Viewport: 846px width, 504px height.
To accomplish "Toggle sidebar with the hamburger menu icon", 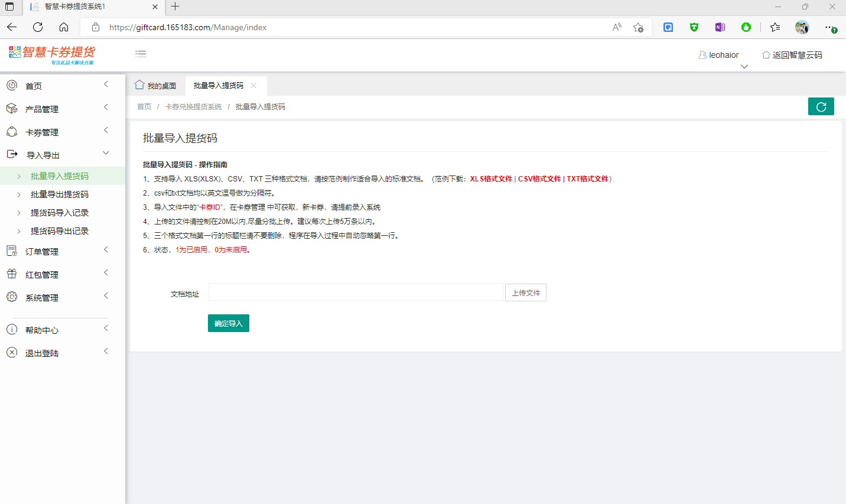I will (141, 54).
